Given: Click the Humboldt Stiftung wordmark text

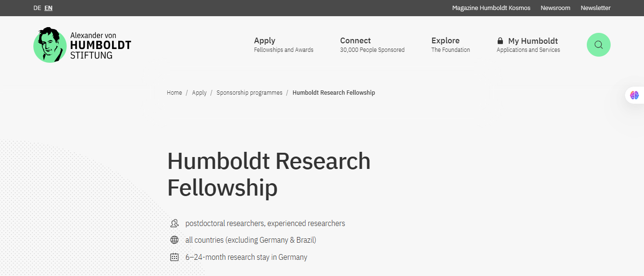Looking at the screenshot, I should [x=100, y=45].
